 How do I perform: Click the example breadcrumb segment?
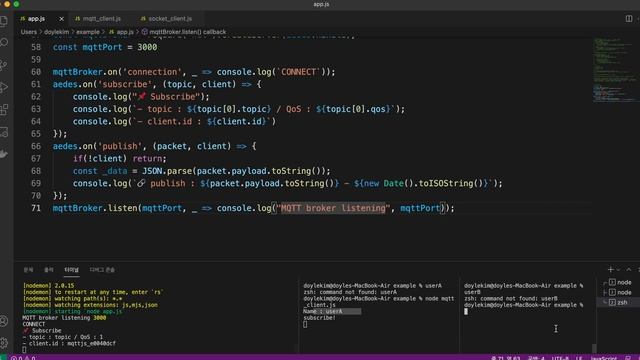click(x=88, y=32)
